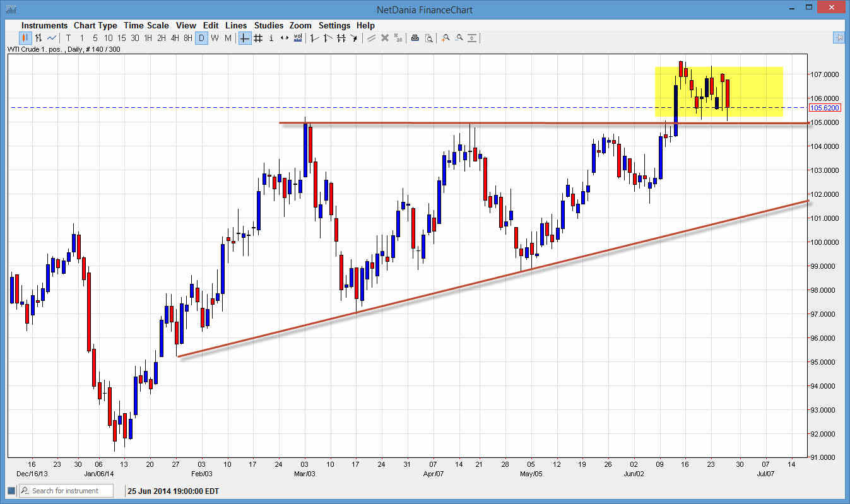The image size is (850, 504).
Task: Show volume with the vol icon
Action: point(298,38)
